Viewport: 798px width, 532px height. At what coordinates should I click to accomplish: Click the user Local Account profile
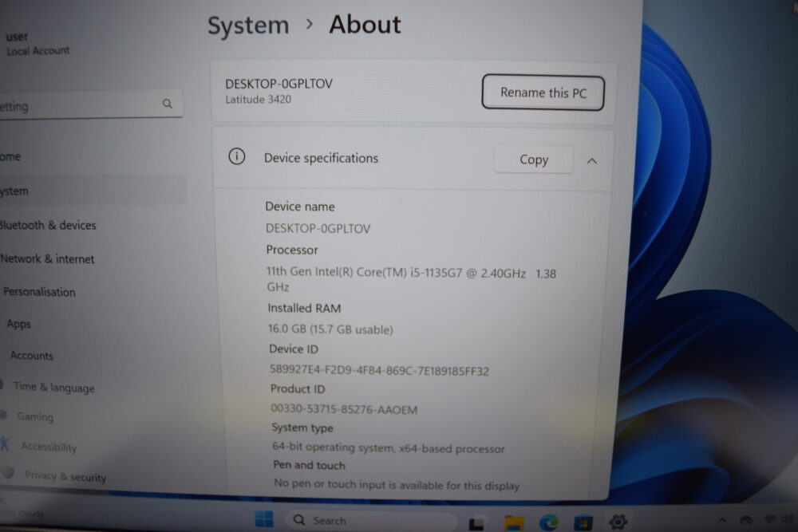tap(38, 43)
